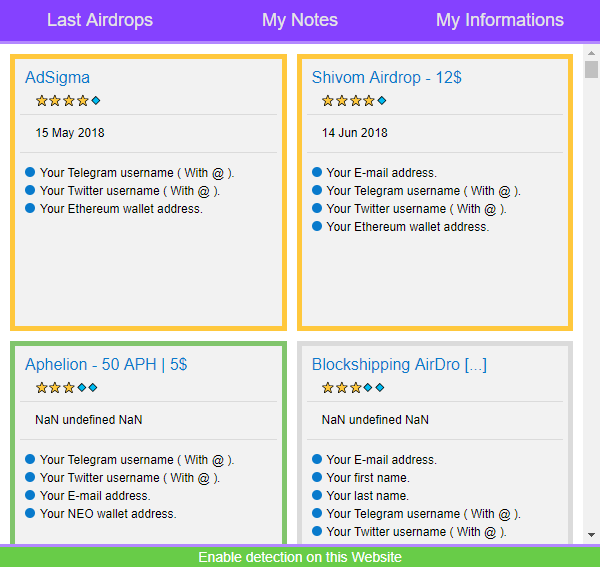The width and height of the screenshot is (600, 567).
Task: Click Shivom's Twitter username requirement
Action: pyautogui.click(x=409, y=209)
